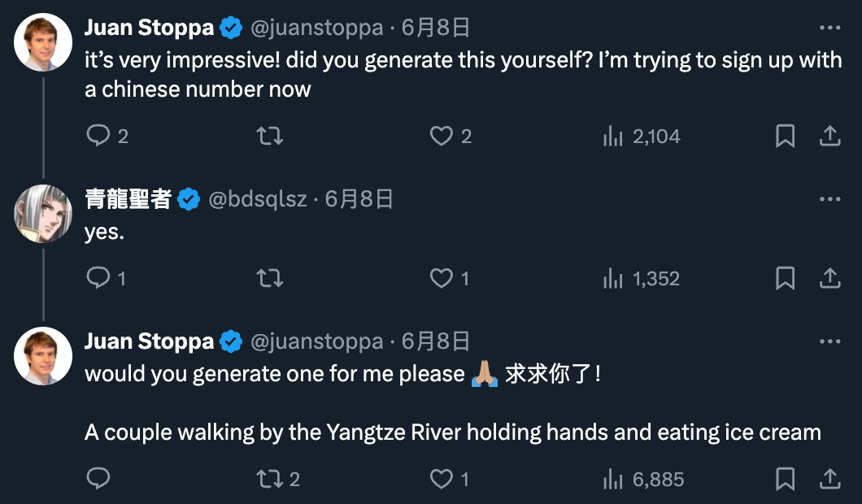
Task: Bookmark the tweet with 2,104 views
Action: [785, 136]
